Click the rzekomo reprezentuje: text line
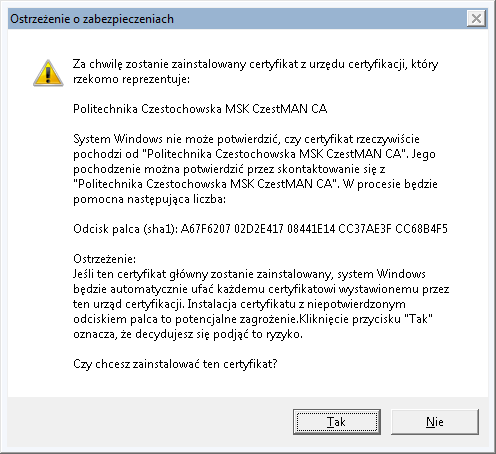This screenshot has width=496, height=454. tap(131, 79)
